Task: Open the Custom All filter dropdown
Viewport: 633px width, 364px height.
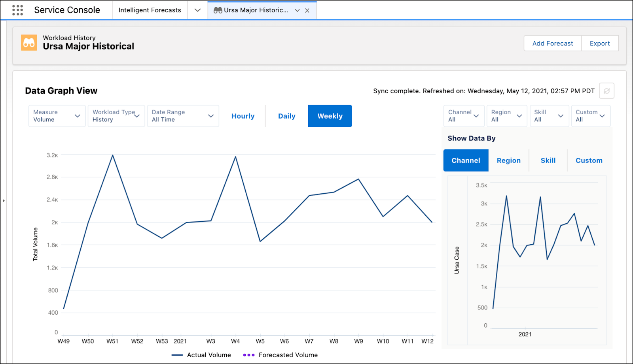Action: coord(591,116)
